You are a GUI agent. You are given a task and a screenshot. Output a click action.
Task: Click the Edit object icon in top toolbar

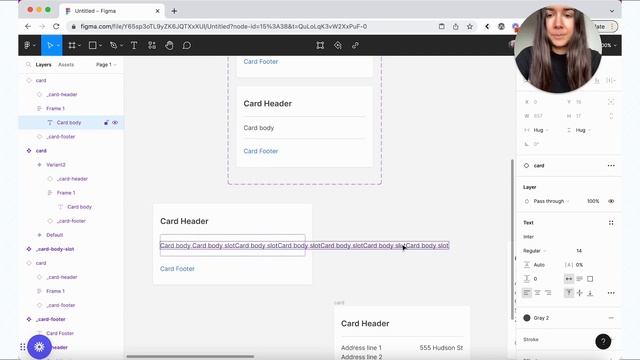pyautogui.click(x=320, y=45)
